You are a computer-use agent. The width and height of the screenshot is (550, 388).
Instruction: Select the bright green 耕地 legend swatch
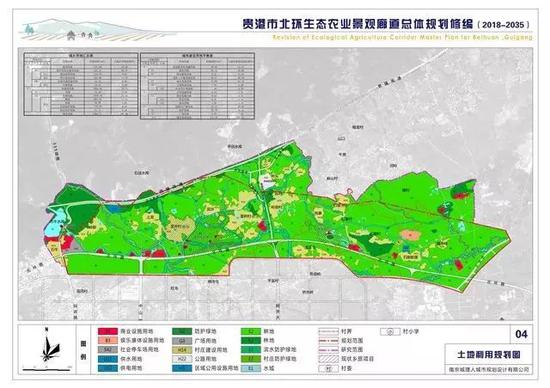pyautogui.click(x=251, y=332)
